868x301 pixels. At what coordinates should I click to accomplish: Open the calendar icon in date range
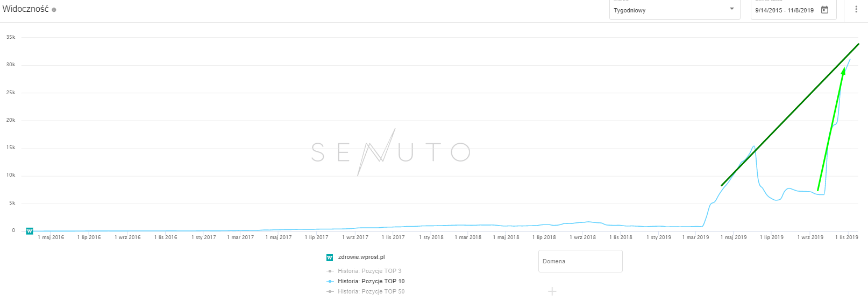(824, 10)
